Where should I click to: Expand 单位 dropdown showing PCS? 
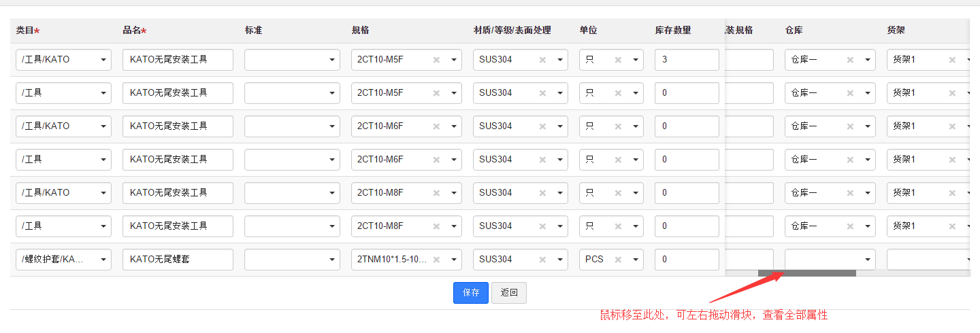[x=635, y=260]
